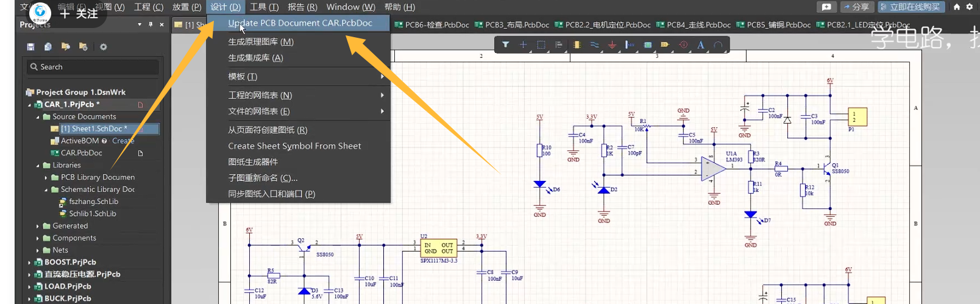Screen dimensions: 980x304
Task: Click the GND power port icon
Action: 612,44
